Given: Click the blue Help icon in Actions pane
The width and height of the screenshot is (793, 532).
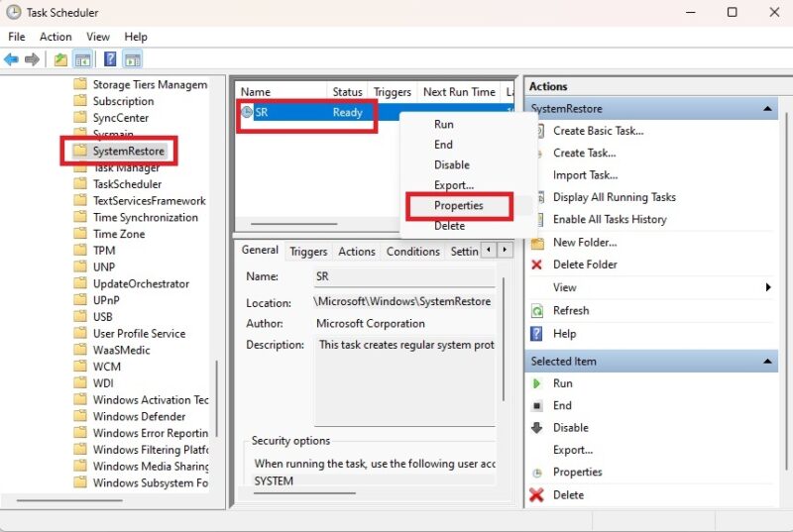Looking at the screenshot, I should coord(536,334).
